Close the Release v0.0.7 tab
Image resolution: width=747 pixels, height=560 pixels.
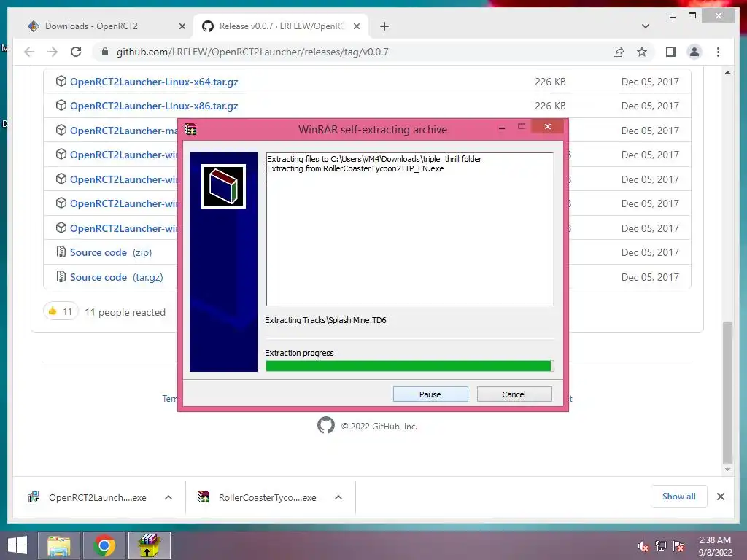click(356, 27)
